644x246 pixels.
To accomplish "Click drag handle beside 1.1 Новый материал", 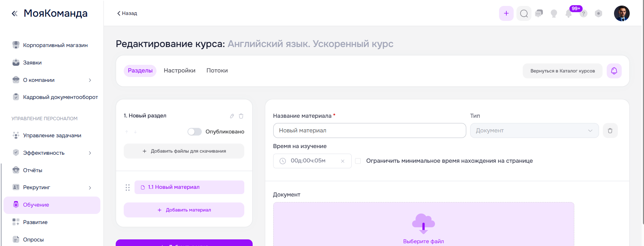I will pyautogui.click(x=128, y=187).
